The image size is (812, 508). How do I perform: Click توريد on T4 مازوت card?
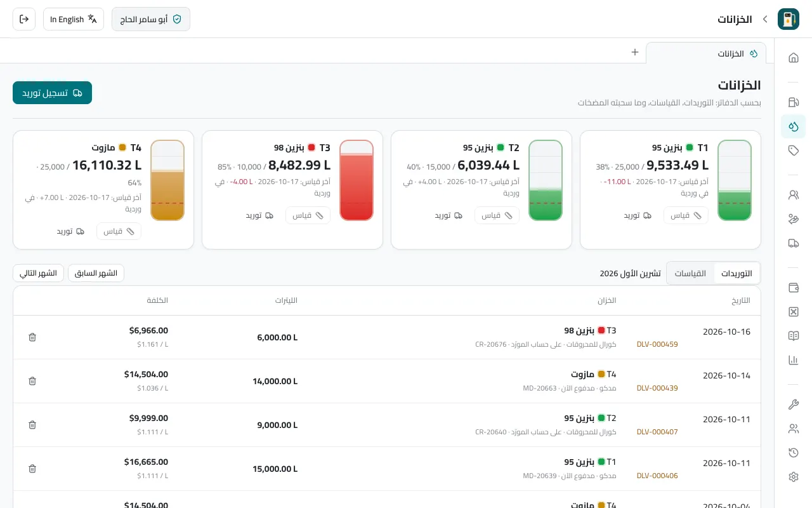click(70, 231)
